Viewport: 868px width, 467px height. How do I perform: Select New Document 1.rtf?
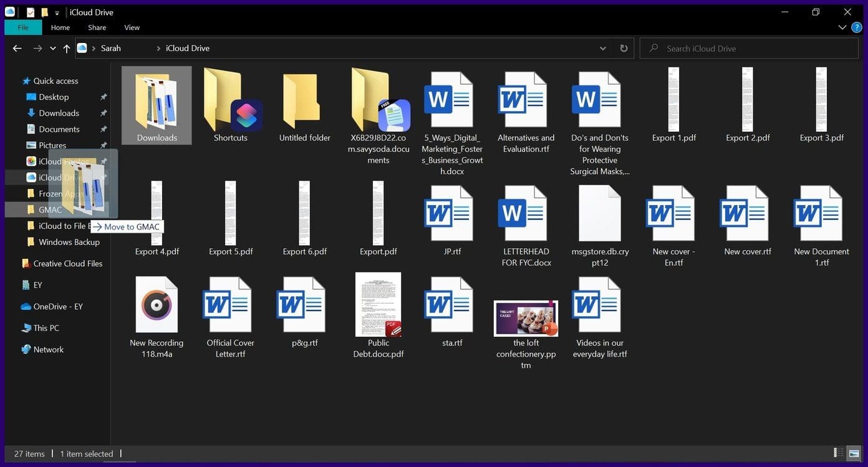[821, 226]
